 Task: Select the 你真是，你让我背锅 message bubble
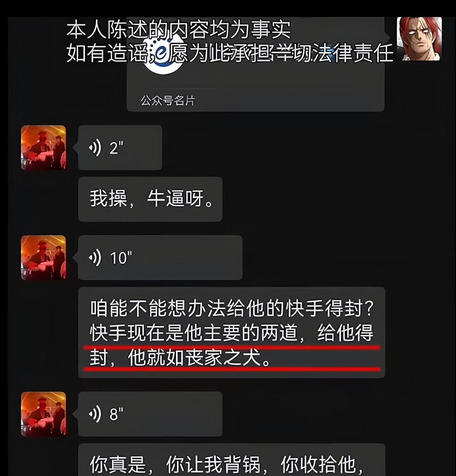coord(231,460)
